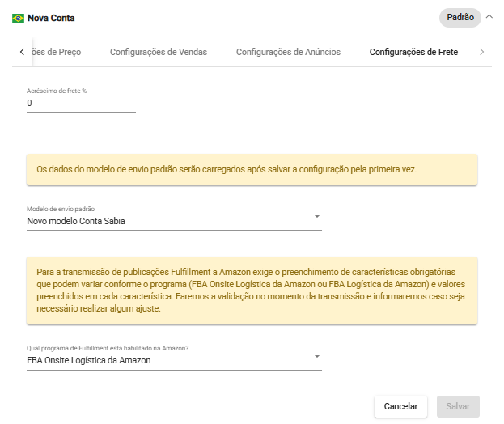Open the Configurações de Vendas tab
This screenshot has height=424, width=504.
click(159, 52)
